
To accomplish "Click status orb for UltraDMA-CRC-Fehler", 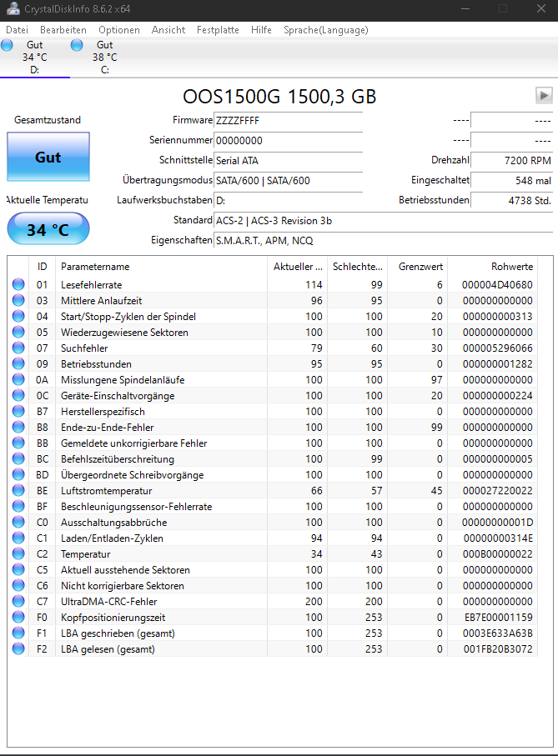I will 18,601.
